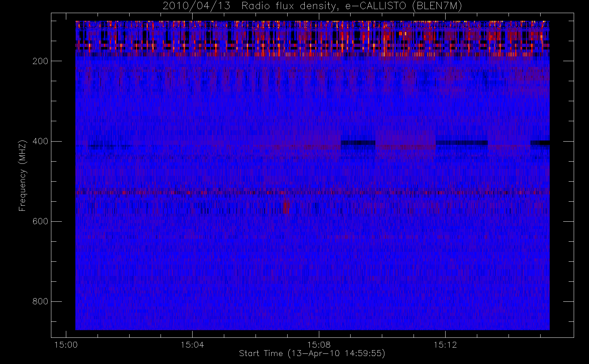Click the 15:00 time tick label
Viewport: 589px width, 364px height.
click(66, 344)
